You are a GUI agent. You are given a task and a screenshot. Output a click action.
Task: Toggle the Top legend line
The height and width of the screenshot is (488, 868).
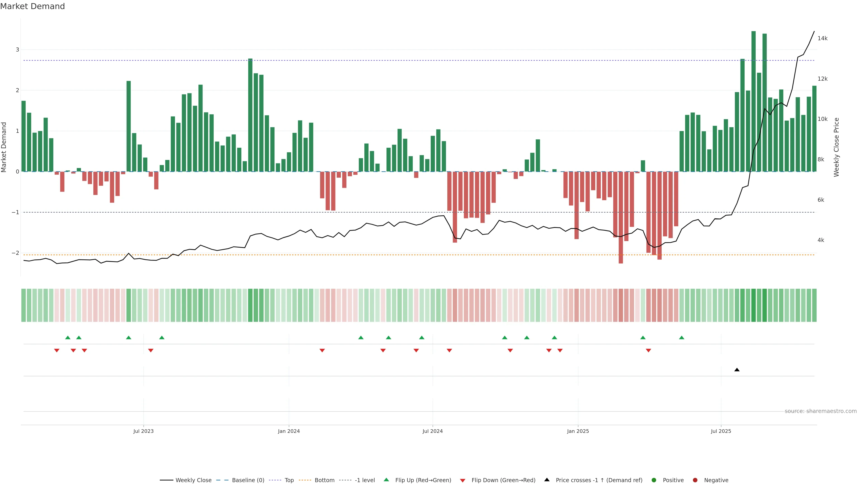point(289,480)
